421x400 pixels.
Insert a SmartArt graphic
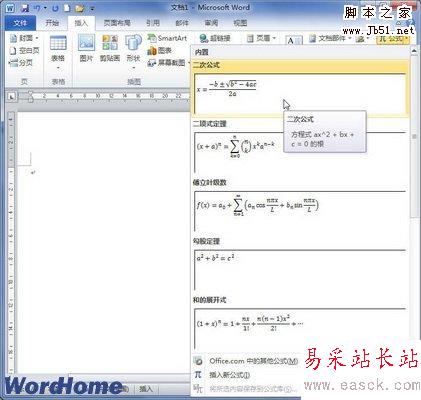tap(167, 38)
